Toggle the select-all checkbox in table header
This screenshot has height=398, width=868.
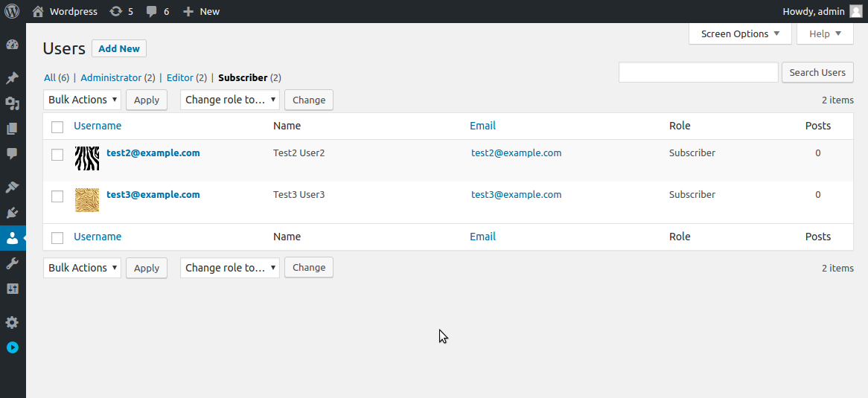coord(57,127)
